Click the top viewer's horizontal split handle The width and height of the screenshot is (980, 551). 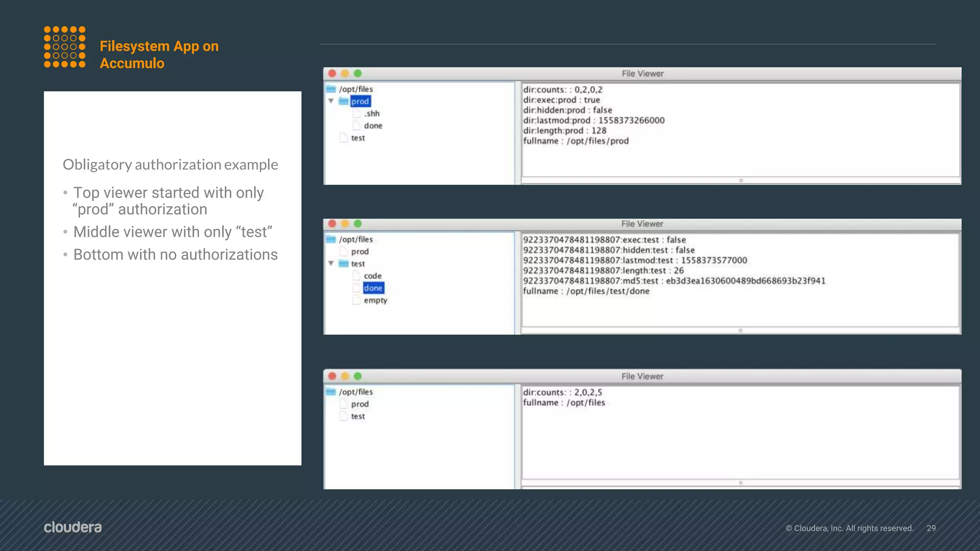[x=741, y=180]
